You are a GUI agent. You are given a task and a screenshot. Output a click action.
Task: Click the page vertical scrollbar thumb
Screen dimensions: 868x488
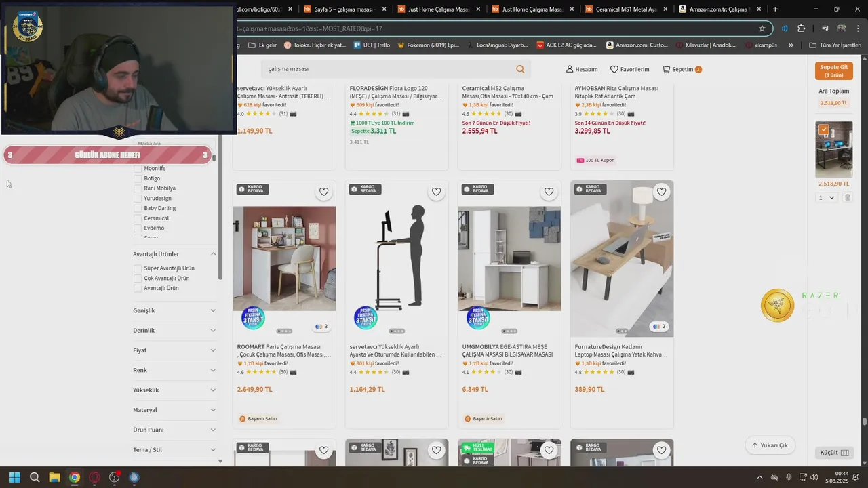865,422
